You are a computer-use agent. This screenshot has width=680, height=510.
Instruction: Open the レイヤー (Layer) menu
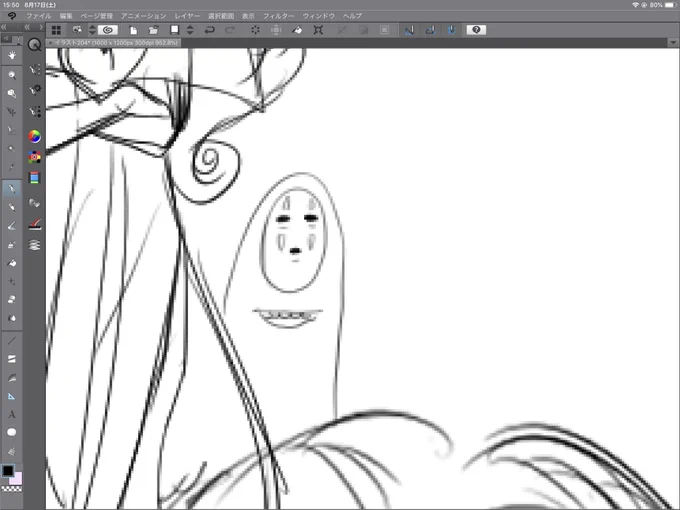point(187,16)
